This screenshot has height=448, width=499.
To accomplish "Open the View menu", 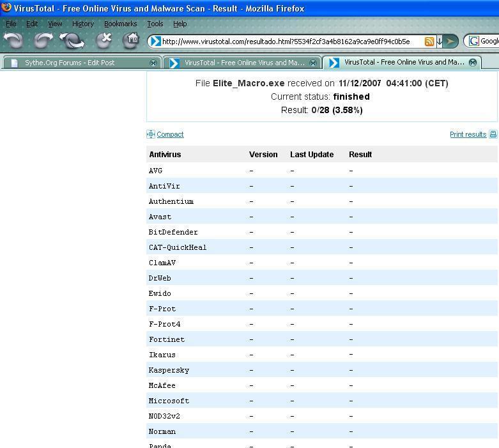I will (55, 24).
